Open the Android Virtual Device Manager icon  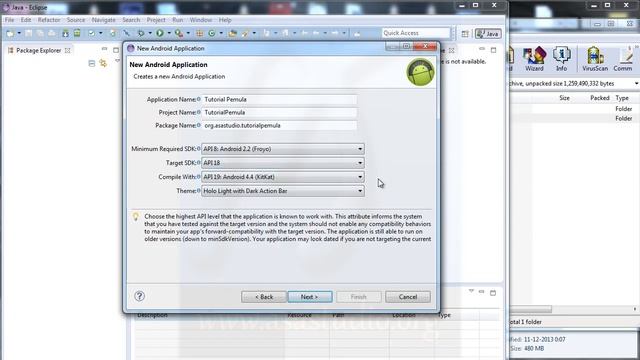tap(77, 33)
